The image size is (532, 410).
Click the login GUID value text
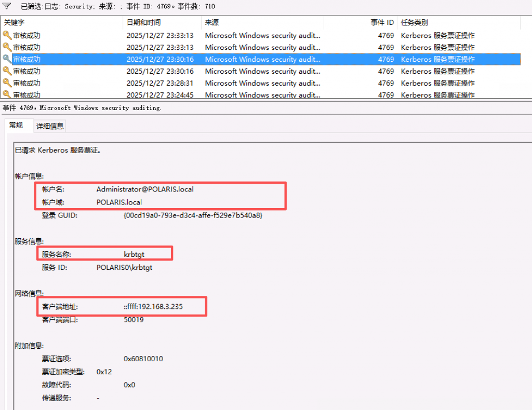(193, 215)
